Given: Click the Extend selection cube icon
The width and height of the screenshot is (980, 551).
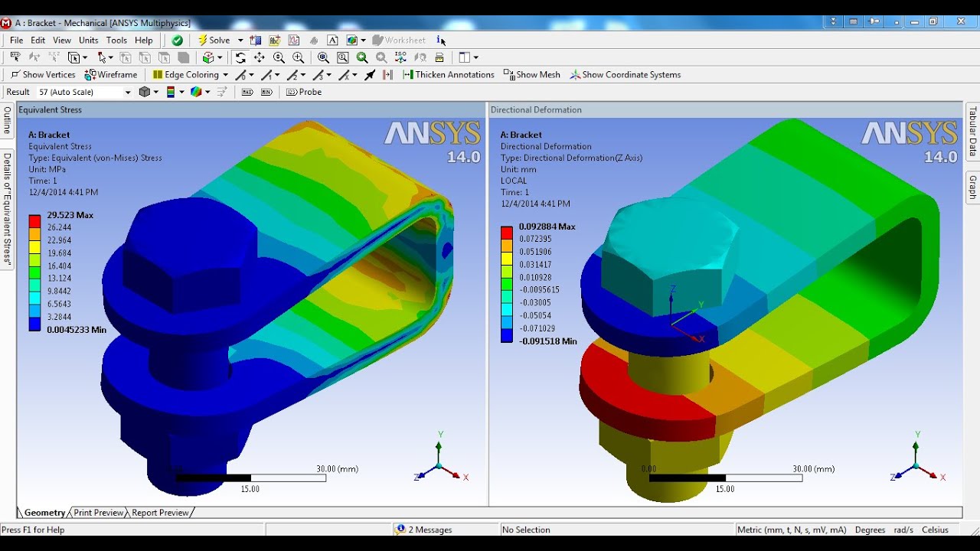Looking at the screenshot, I should point(207,57).
